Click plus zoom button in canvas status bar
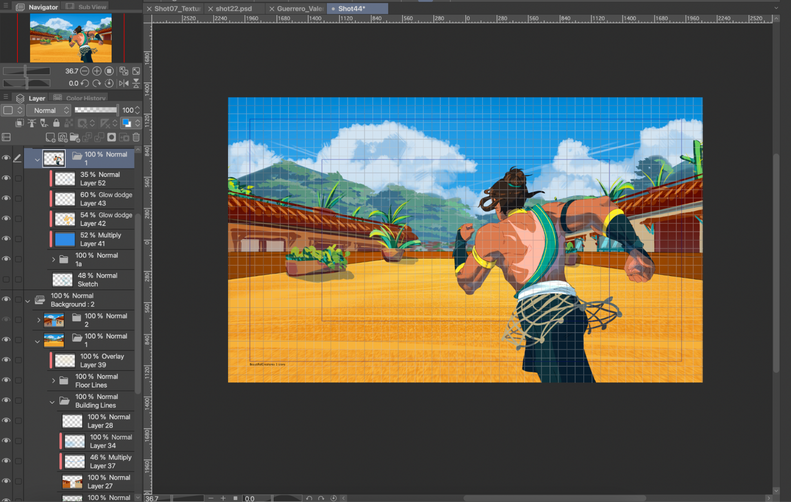This screenshot has width=791, height=502. (x=223, y=498)
